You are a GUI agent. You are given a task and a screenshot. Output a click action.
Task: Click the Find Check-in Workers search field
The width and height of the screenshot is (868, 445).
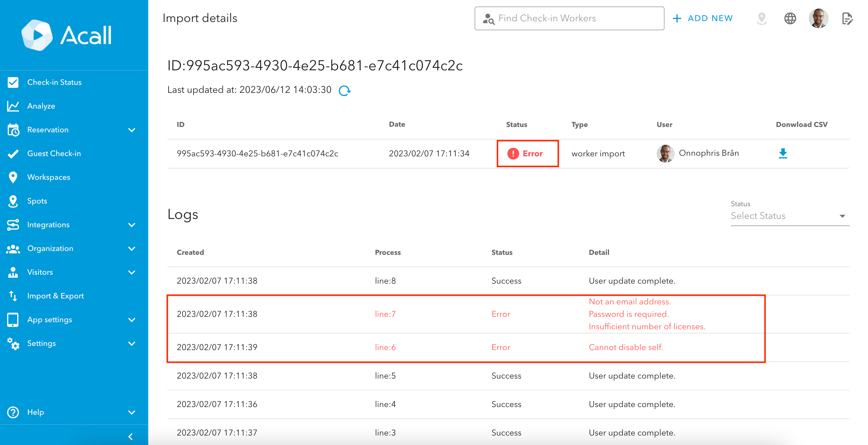pyautogui.click(x=569, y=18)
